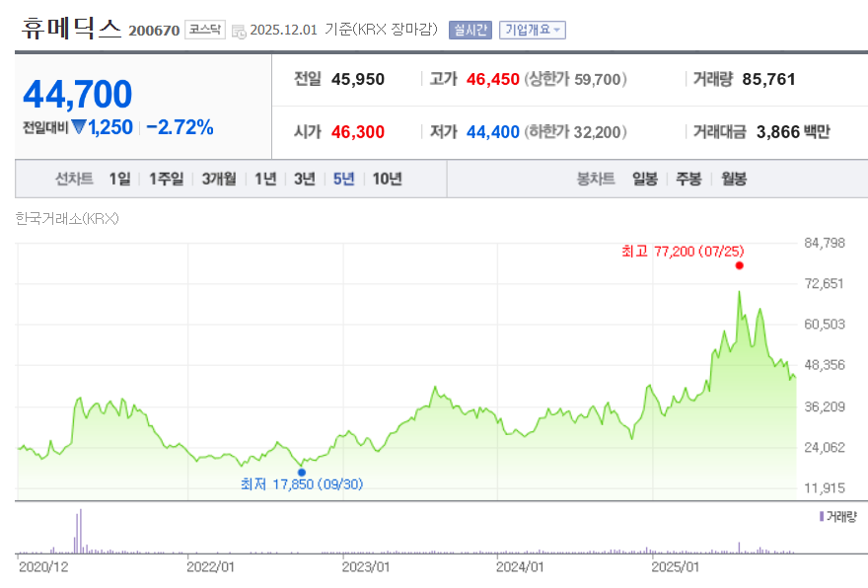Image resolution: width=868 pixels, height=588 pixels.
Task: Click the 저가 value 44,400
Action: tap(492, 132)
